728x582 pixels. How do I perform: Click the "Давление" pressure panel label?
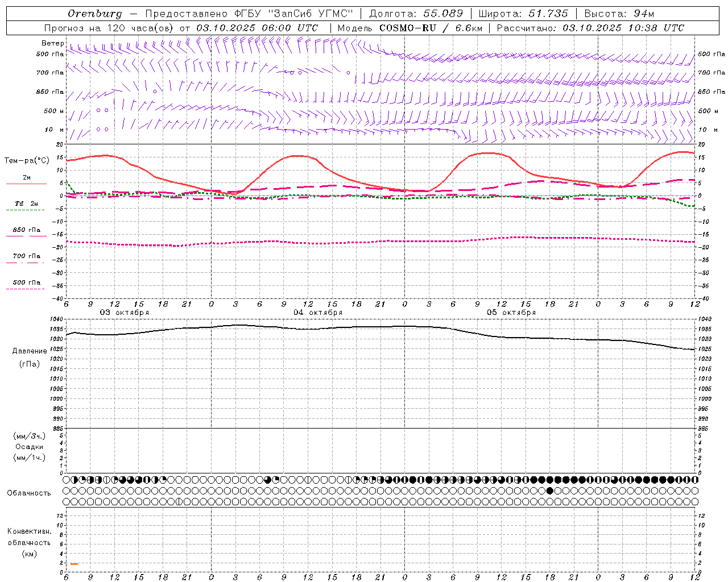[30, 351]
